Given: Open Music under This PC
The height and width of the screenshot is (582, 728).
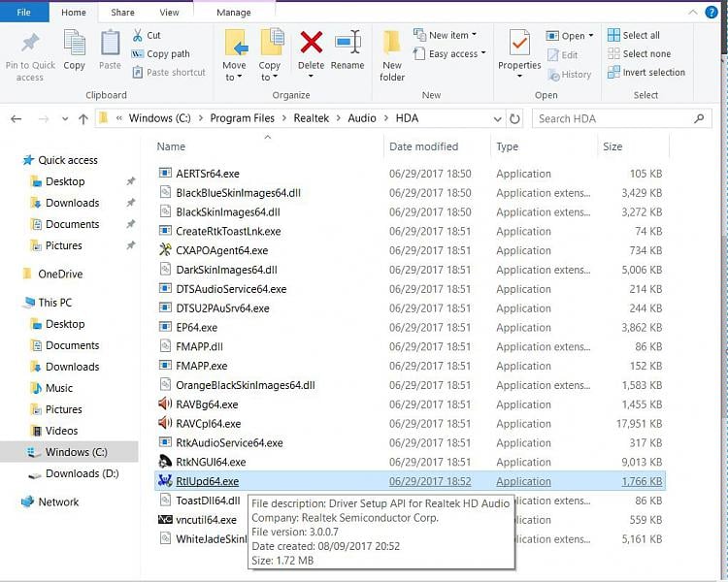Looking at the screenshot, I should [51, 388].
